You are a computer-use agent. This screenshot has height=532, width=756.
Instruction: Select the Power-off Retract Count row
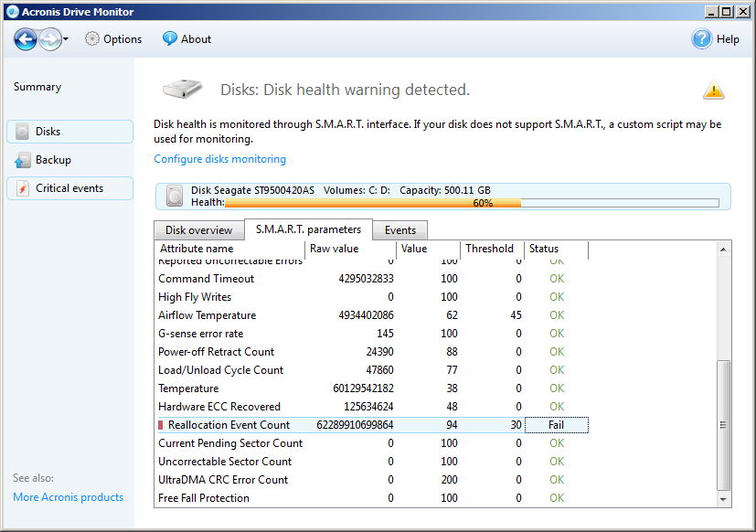[373, 352]
